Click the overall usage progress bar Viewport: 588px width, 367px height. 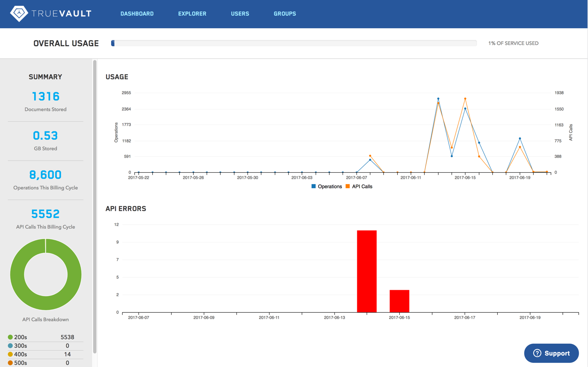294,43
